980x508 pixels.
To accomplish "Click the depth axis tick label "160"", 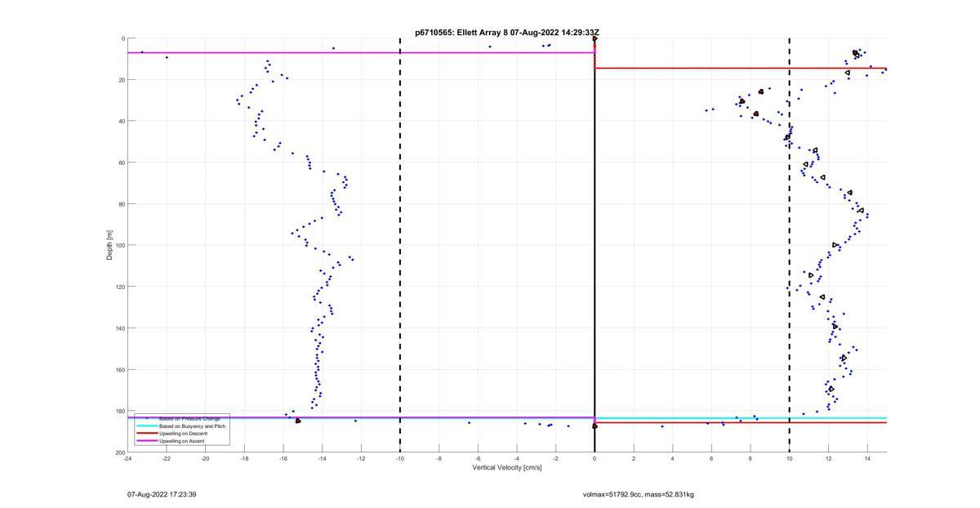I will (x=119, y=369).
